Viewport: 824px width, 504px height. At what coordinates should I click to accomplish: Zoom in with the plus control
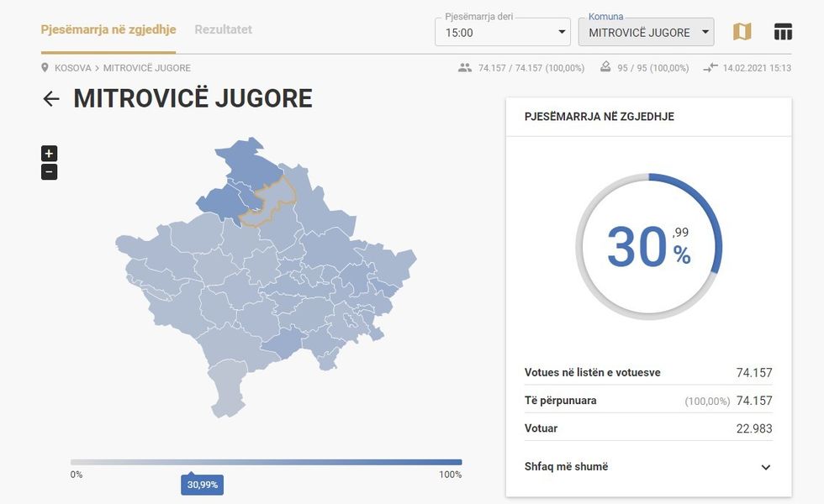click(x=49, y=153)
